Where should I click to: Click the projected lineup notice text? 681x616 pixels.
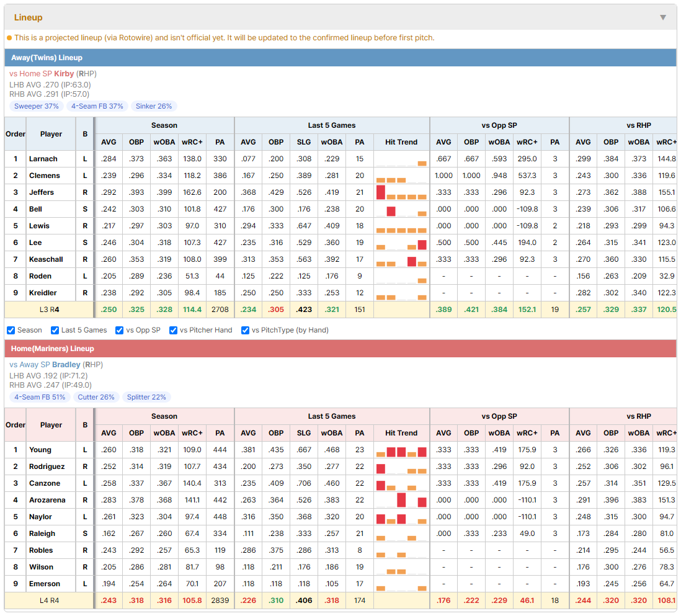[224, 38]
